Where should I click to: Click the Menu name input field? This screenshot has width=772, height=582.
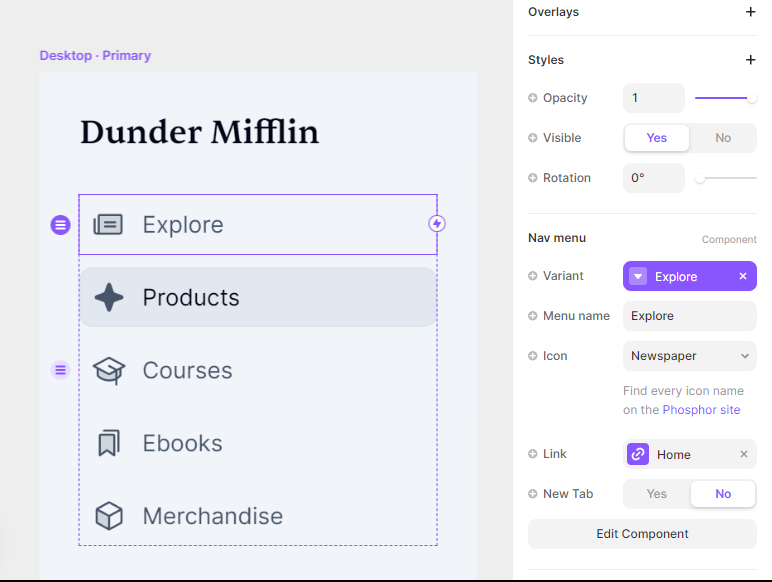(x=689, y=316)
